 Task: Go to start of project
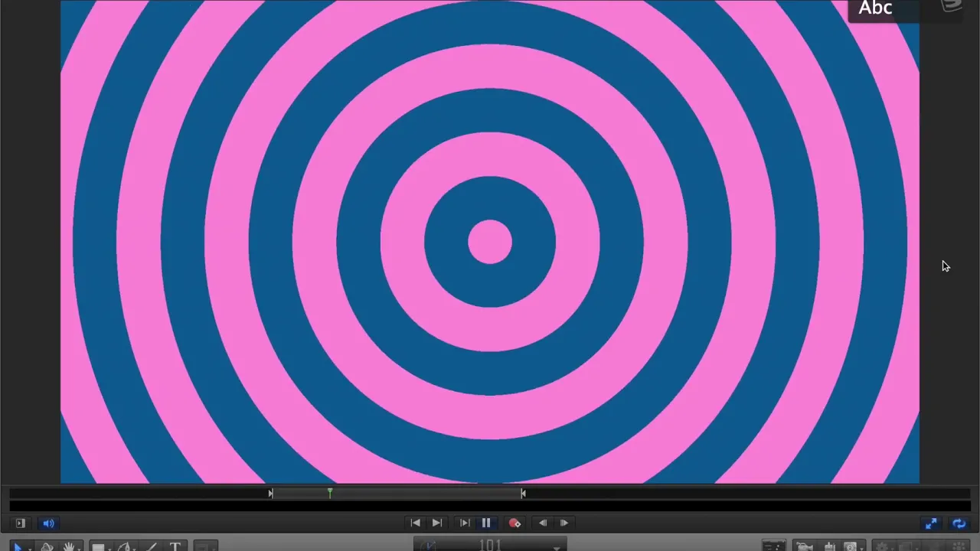415,523
